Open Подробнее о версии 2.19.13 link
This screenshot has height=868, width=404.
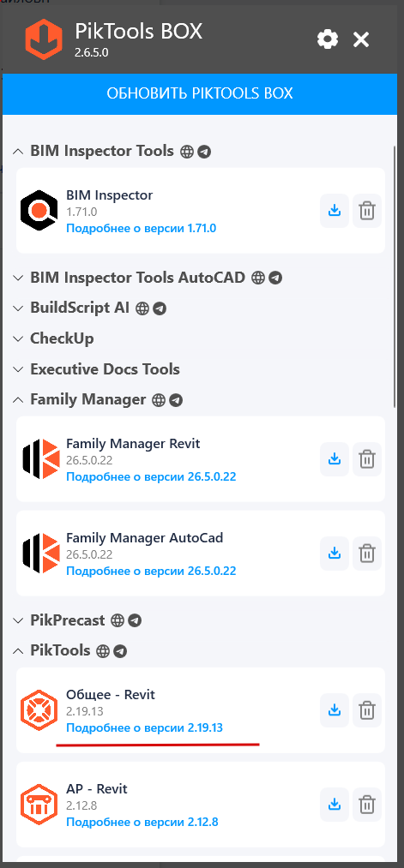(144, 727)
